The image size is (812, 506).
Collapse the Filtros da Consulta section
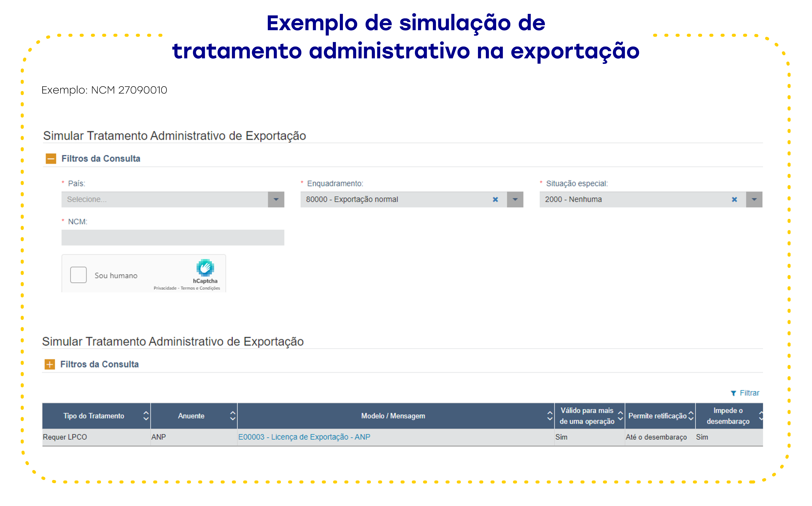pos(51,158)
